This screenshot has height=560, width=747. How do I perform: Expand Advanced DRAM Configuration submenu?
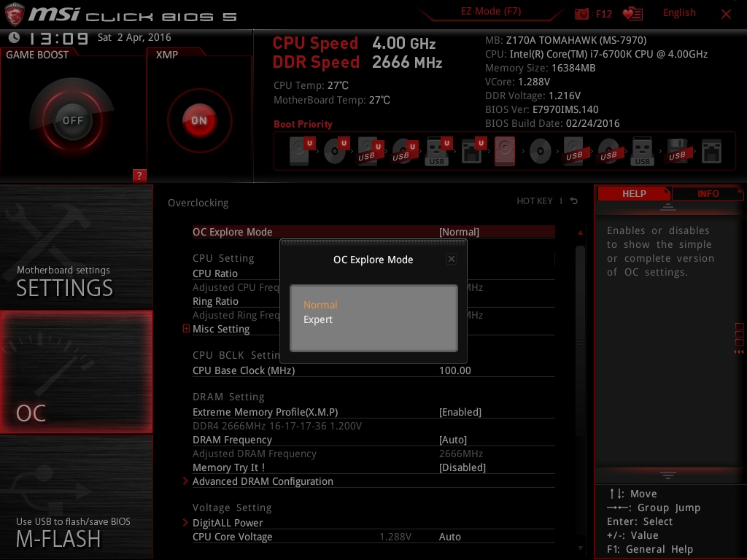click(x=263, y=481)
